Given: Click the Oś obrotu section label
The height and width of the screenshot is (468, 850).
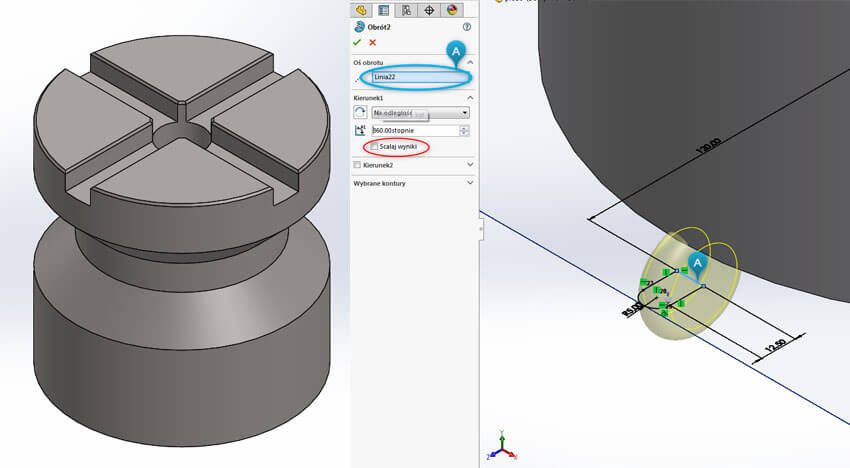Looking at the screenshot, I should (368, 63).
